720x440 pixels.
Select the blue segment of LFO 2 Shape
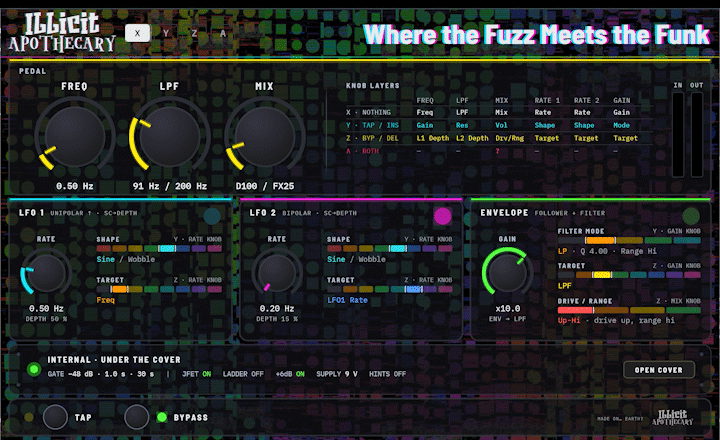tap(414, 248)
